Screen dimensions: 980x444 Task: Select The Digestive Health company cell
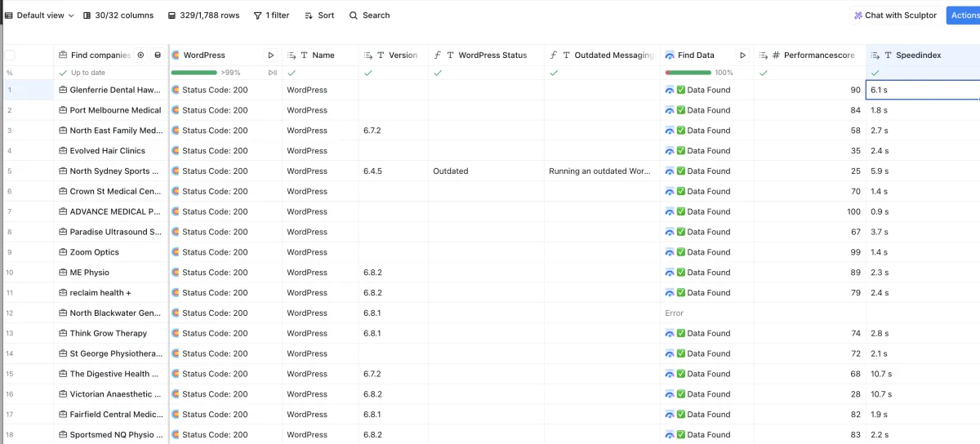click(110, 374)
